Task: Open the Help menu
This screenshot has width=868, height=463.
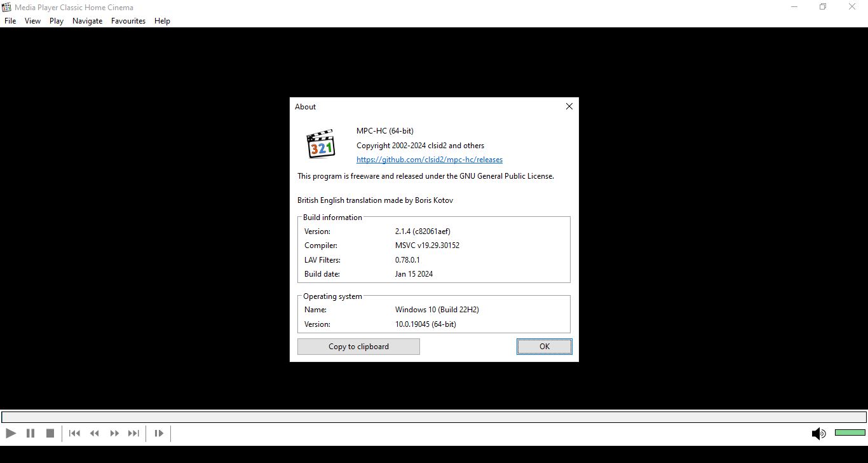Action: click(162, 21)
